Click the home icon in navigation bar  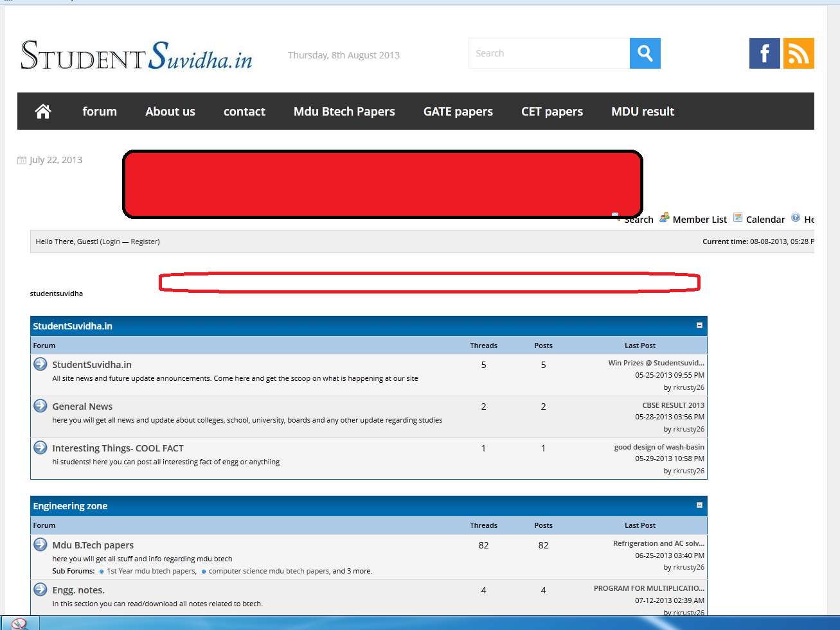(x=43, y=112)
